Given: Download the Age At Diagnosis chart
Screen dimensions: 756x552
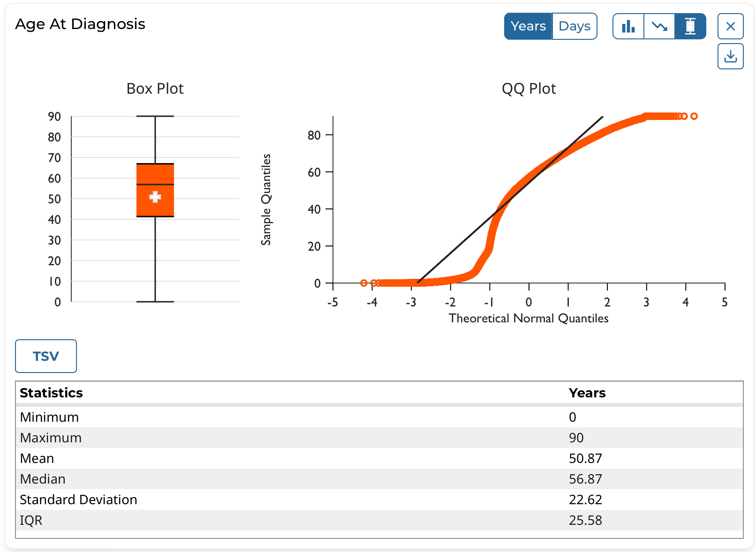Looking at the screenshot, I should coord(730,56).
